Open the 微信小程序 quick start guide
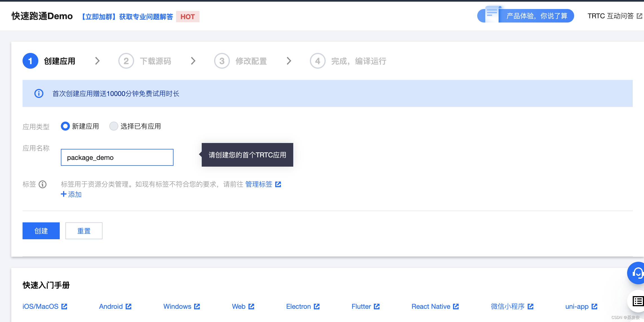 coord(508,306)
